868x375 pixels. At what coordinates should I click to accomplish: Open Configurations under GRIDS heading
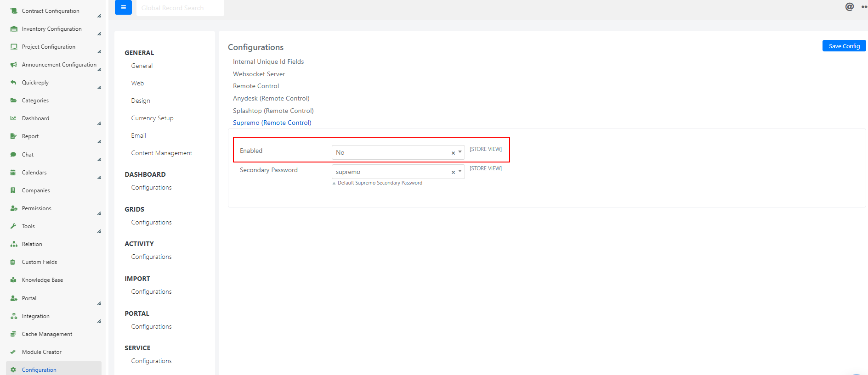point(151,222)
